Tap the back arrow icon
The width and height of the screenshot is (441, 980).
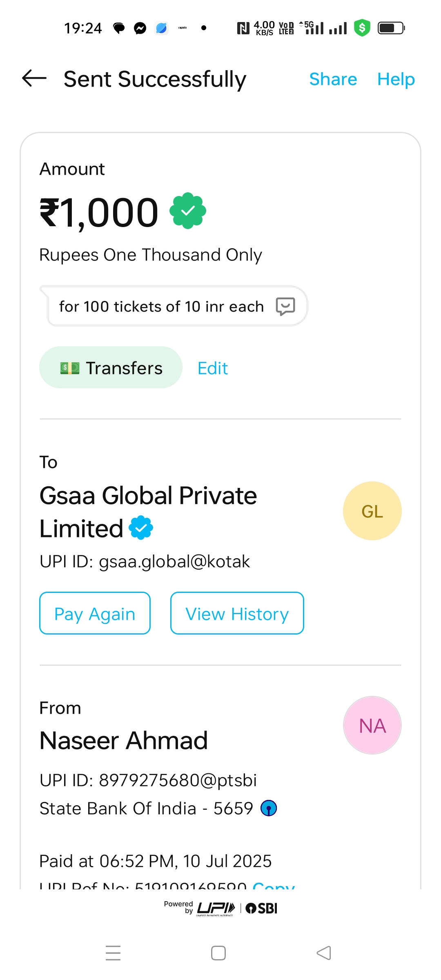[34, 78]
